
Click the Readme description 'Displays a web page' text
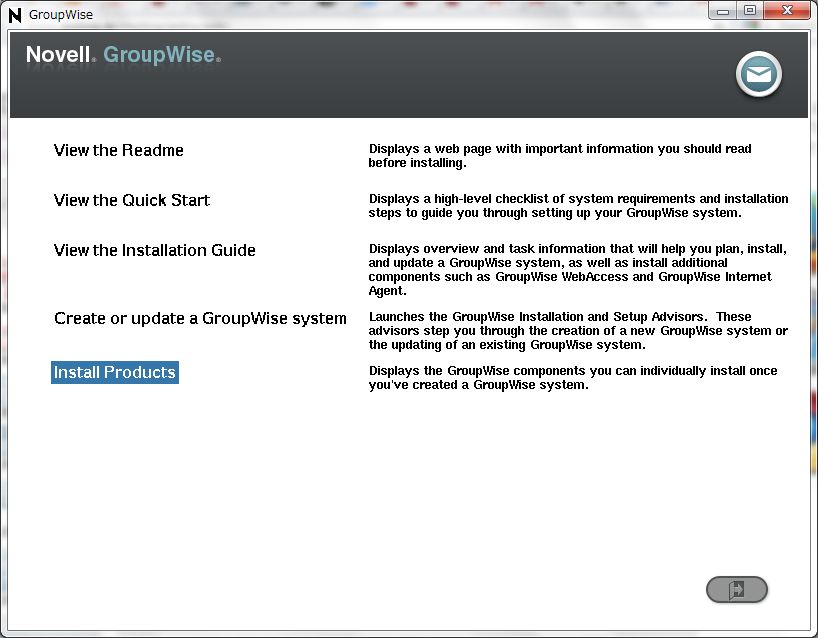[x=560, y=156]
